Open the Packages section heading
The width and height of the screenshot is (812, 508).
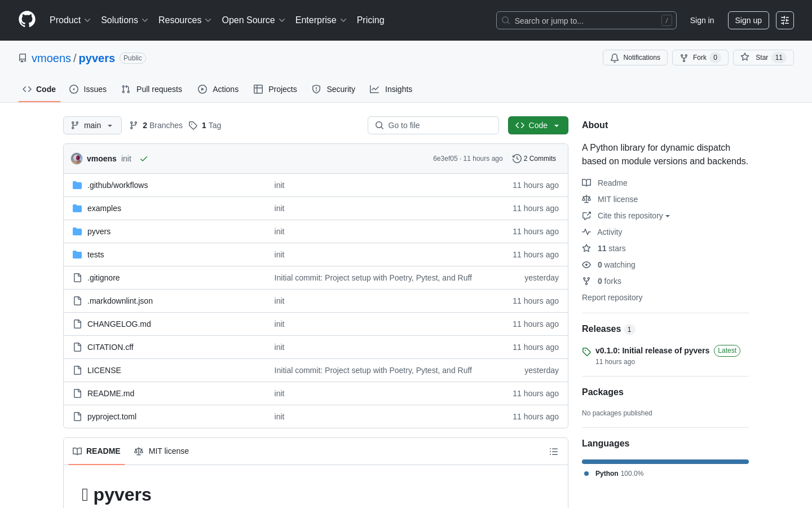click(603, 392)
